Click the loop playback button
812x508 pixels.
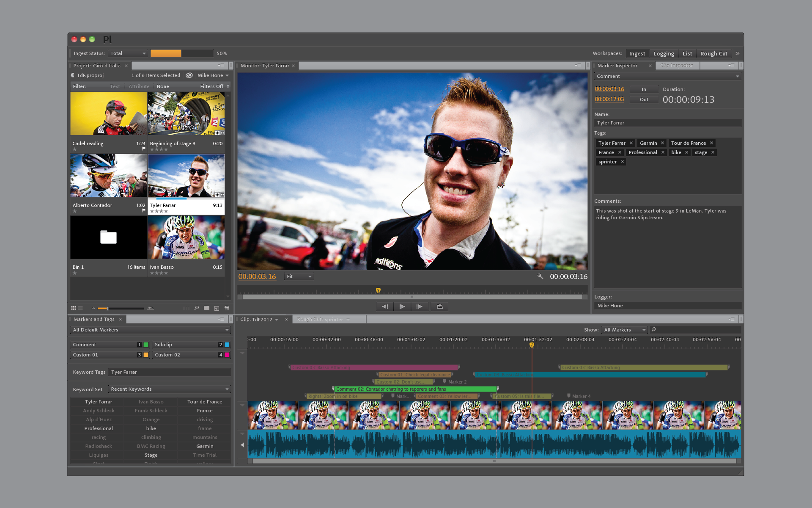(x=439, y=306)
